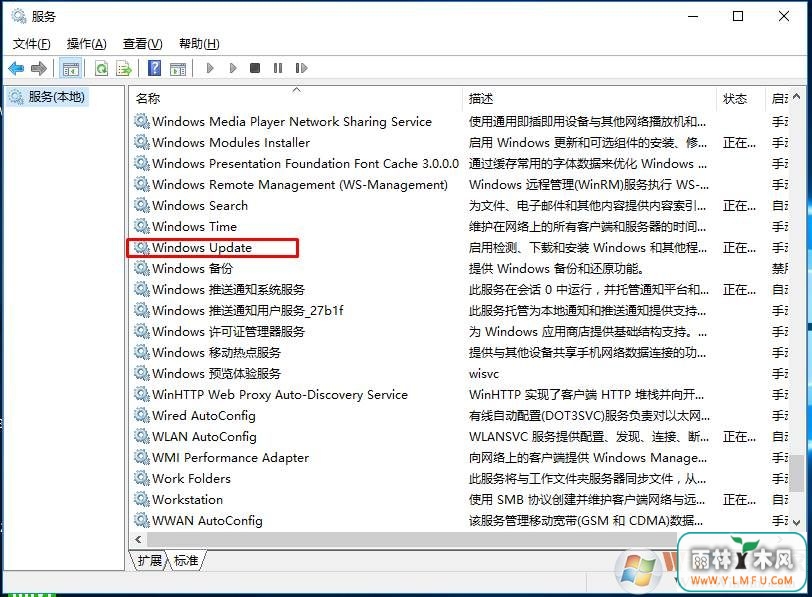Start the service with the Play icon
This screenshot has width=812, height=597.
[x=210, y=68]
